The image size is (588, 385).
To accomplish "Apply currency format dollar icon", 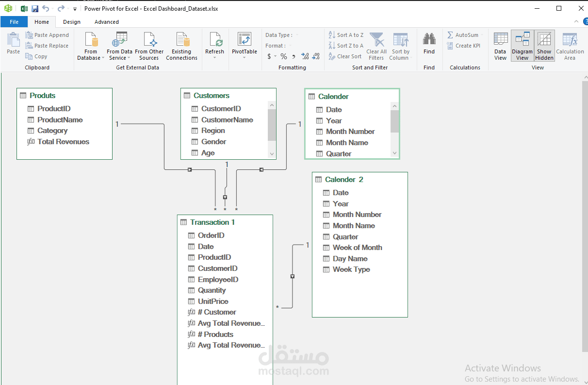I will (x=269, y=56).
